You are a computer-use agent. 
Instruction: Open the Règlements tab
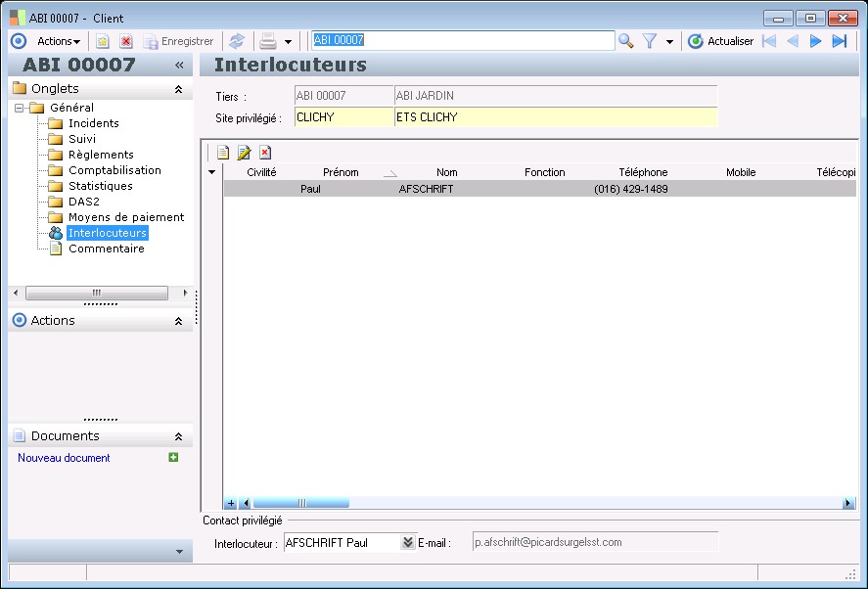pyautogui.click(x=101, y=155)
